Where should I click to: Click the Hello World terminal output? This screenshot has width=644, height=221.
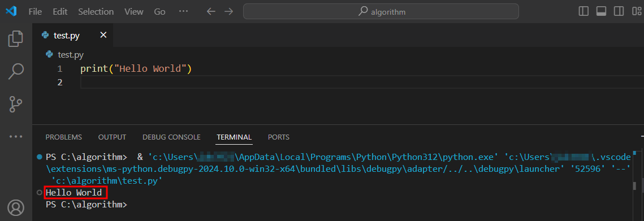pos(74,192)
